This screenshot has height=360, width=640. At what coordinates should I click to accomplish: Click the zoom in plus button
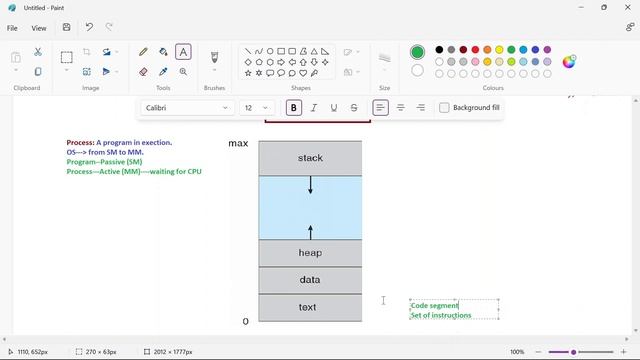(x=623, y=352)
